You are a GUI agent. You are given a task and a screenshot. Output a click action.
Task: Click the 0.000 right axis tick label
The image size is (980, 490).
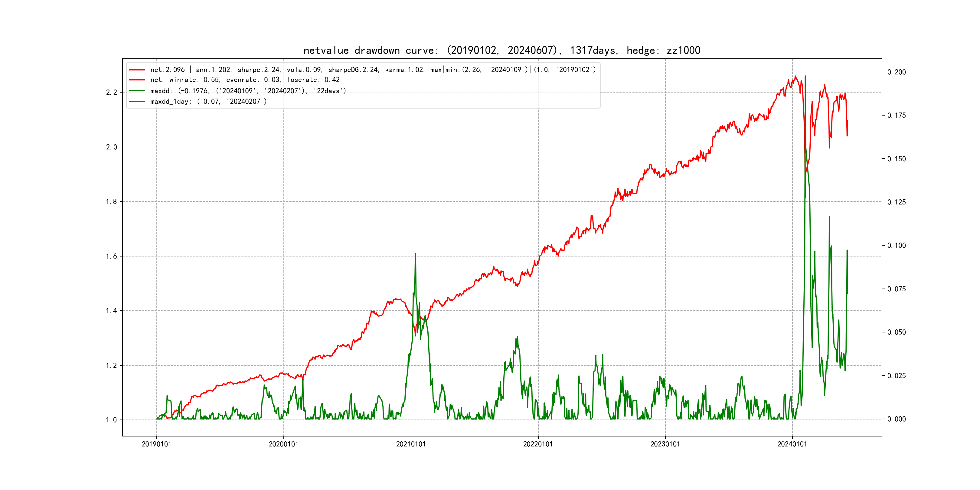pos(896,419)
